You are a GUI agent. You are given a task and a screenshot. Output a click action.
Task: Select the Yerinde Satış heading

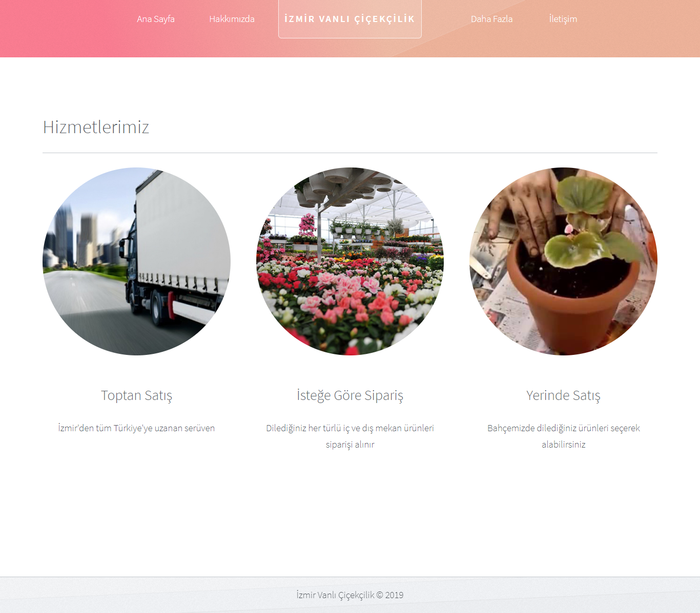pos(563,395)
